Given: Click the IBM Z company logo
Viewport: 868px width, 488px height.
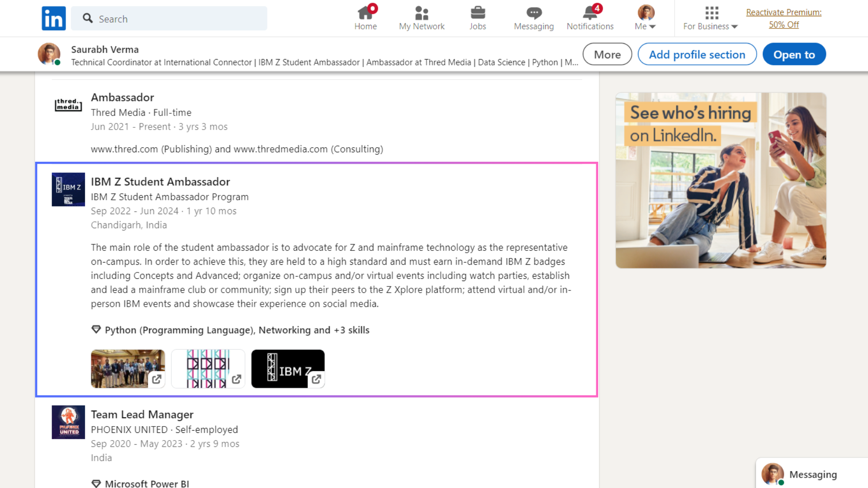Looking at the screenshot, I should point(68,189).
